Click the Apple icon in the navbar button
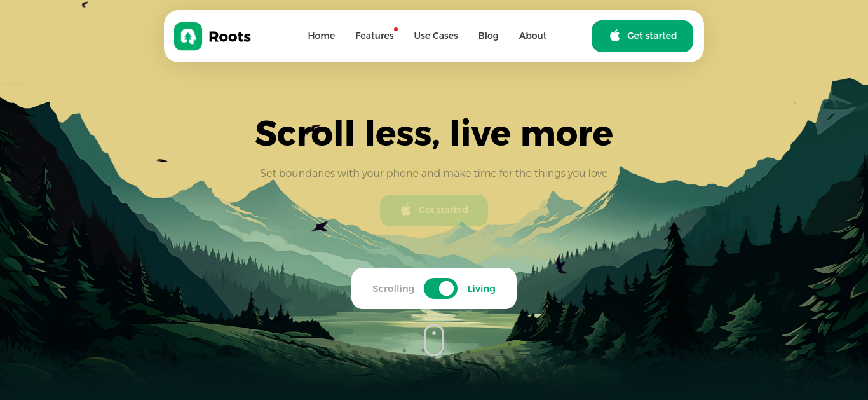Viewport: 868px width, 400px height. (x=614, y=36)
